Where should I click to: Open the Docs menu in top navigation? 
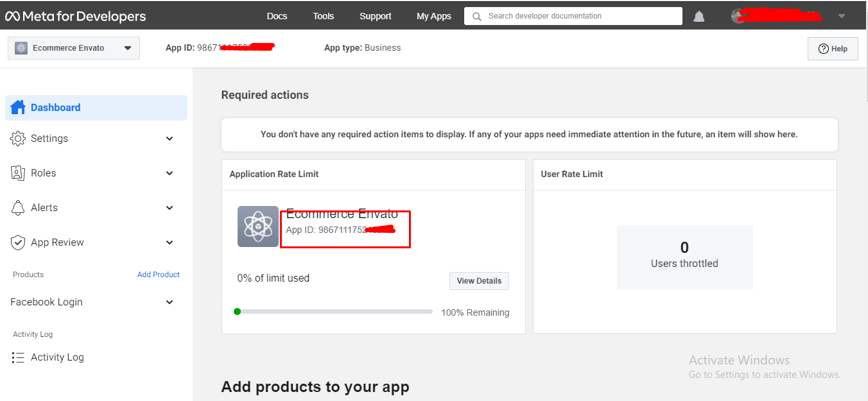[277, 16]
